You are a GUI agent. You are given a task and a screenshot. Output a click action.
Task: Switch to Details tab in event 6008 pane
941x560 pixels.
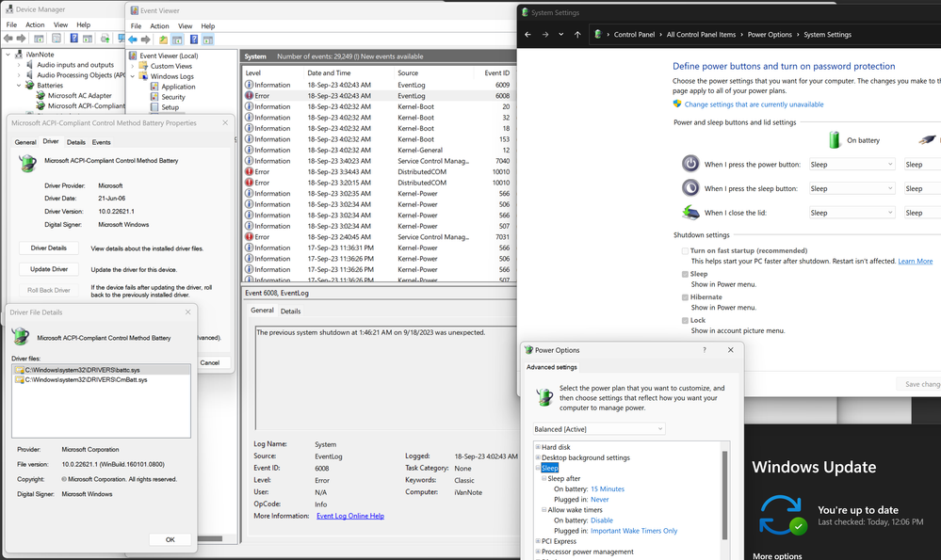(290, 312)
